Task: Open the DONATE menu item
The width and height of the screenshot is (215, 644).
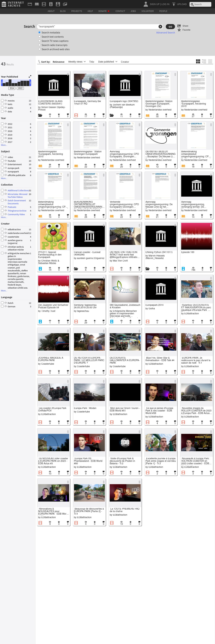Action: tap(104, 11)
